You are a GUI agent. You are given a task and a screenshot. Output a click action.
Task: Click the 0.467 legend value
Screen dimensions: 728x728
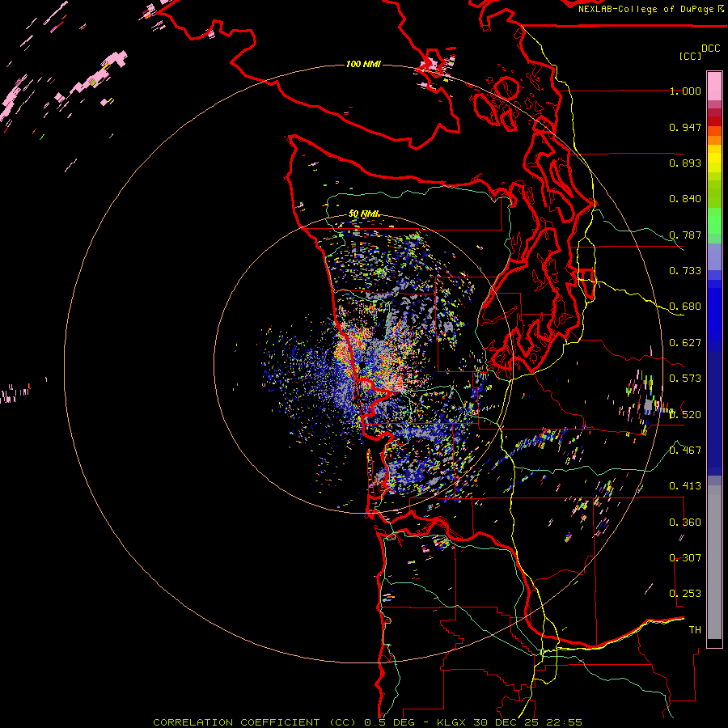(x=685, y=450)
